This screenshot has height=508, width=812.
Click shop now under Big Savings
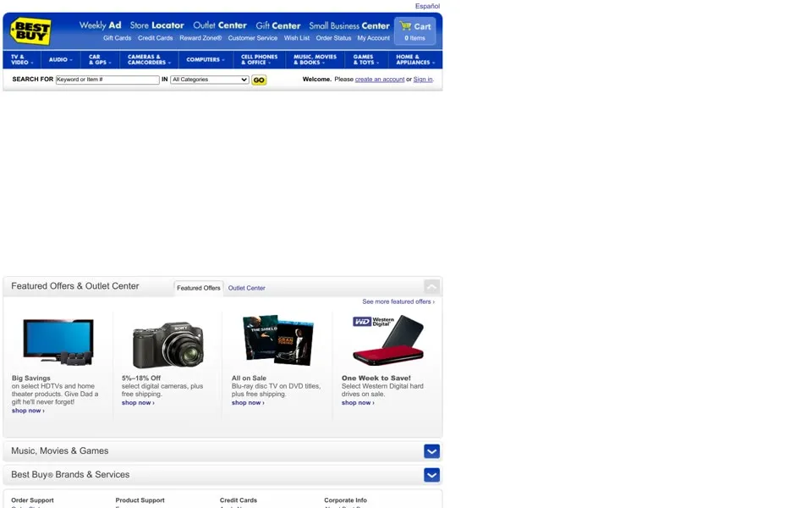pyautogui.click(x=28, y=411)
